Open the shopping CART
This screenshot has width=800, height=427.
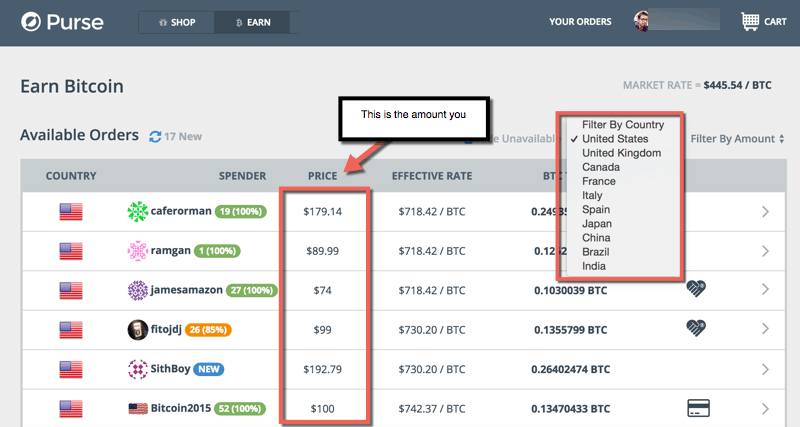(763, 21)
